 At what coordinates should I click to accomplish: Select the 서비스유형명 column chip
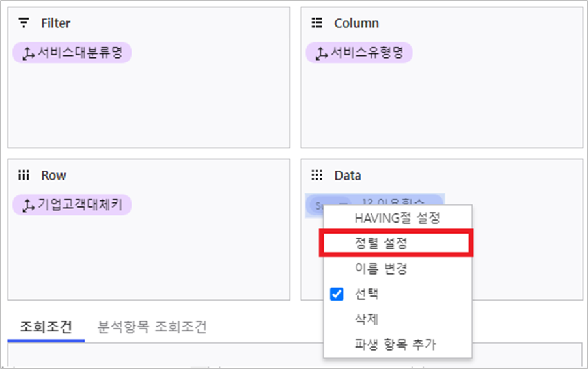tap(366, 53)
